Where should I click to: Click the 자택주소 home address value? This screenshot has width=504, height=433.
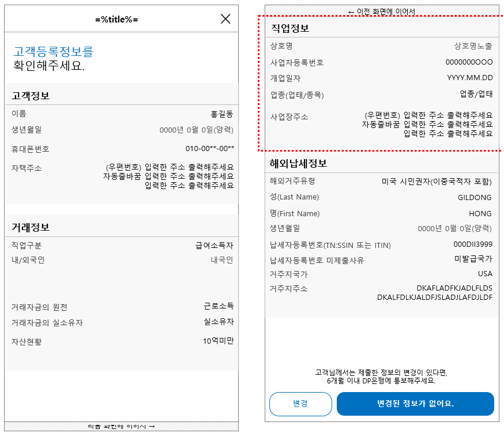point(185,177)
